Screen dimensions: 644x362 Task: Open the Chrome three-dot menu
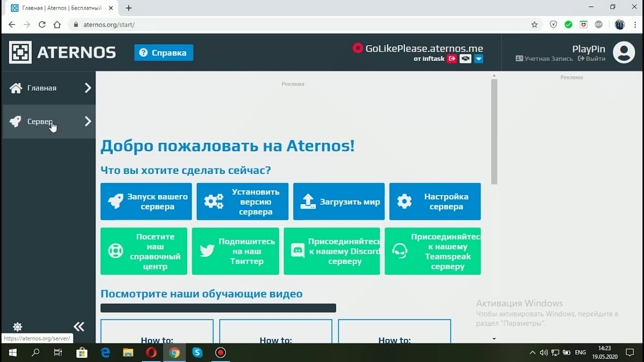pyautogui.click(x=634, y=24)
